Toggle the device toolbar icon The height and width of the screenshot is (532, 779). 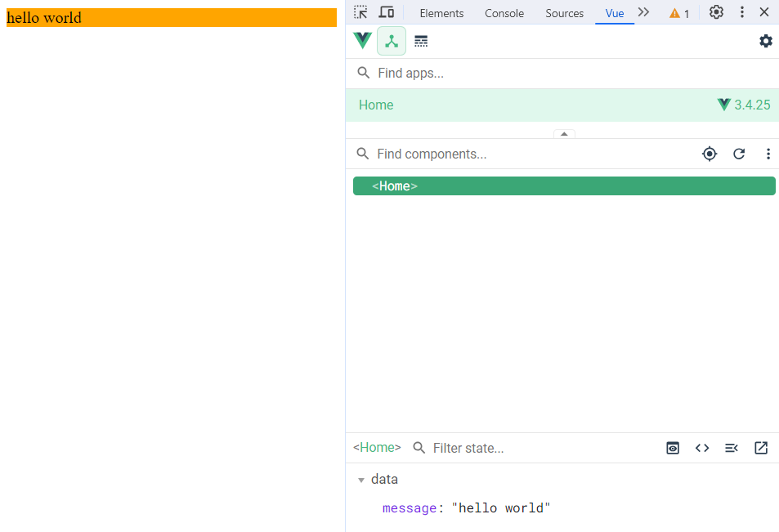click(387, 12)
